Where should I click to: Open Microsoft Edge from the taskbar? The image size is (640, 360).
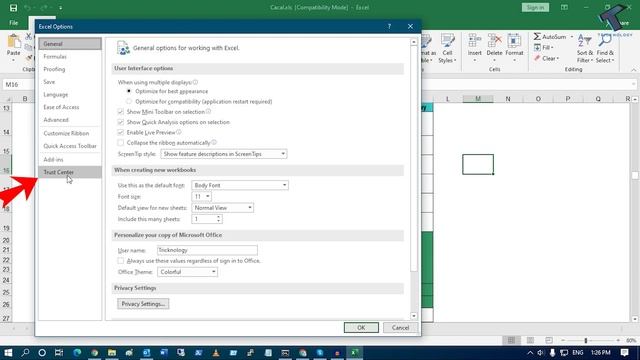77,353
